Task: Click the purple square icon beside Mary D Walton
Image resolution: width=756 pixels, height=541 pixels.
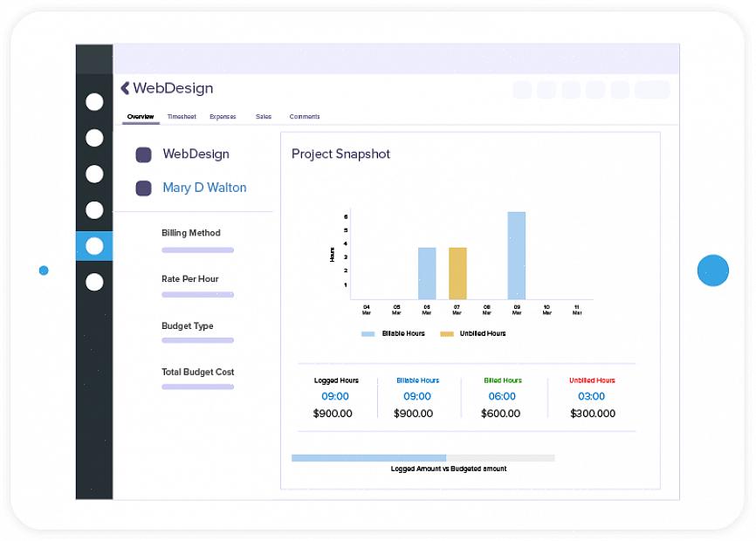Action: click(x=144, y=188)
